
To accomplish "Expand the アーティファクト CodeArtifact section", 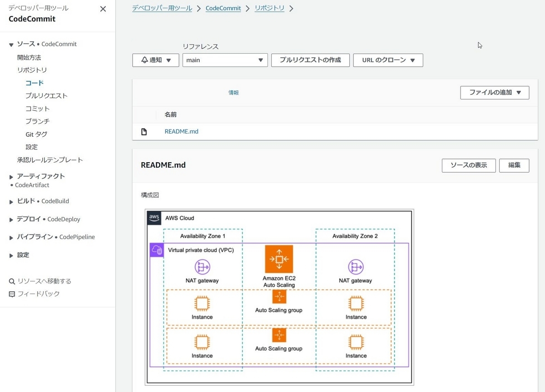I will click(11, 177).
